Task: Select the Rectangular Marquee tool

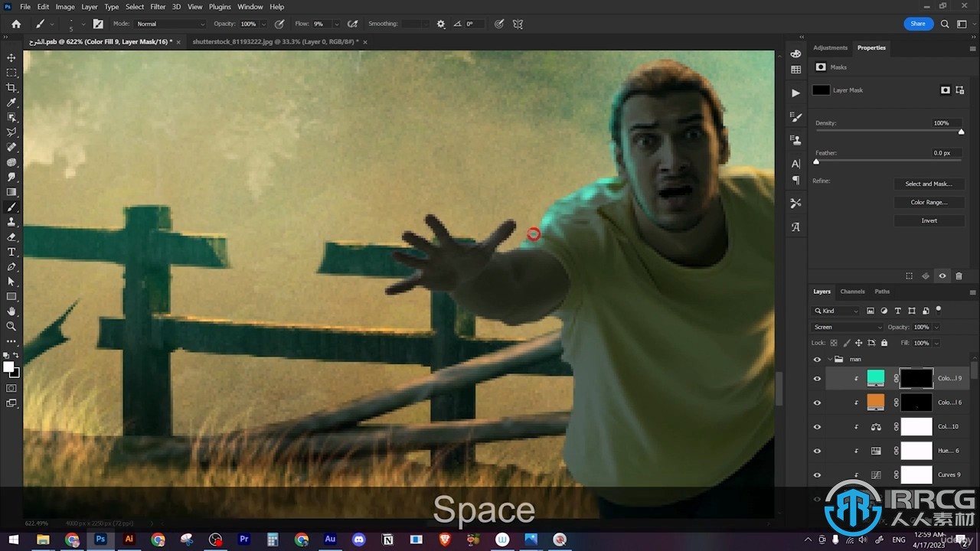Action: point(11,73)
